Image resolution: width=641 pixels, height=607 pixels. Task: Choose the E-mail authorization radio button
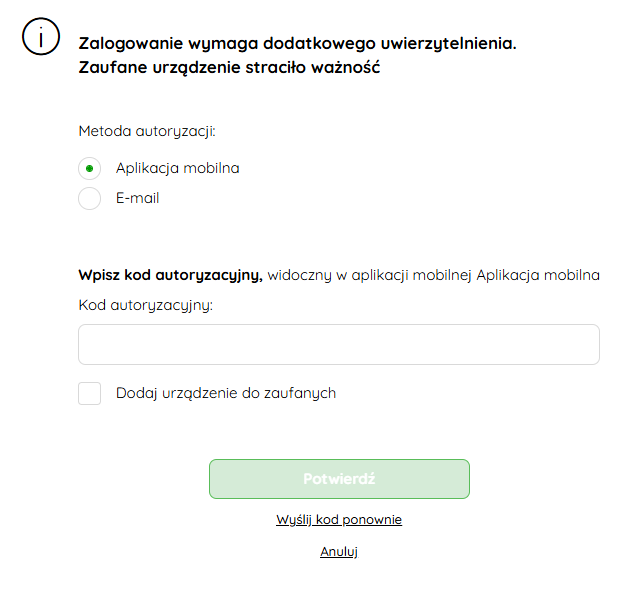[90, 198]
